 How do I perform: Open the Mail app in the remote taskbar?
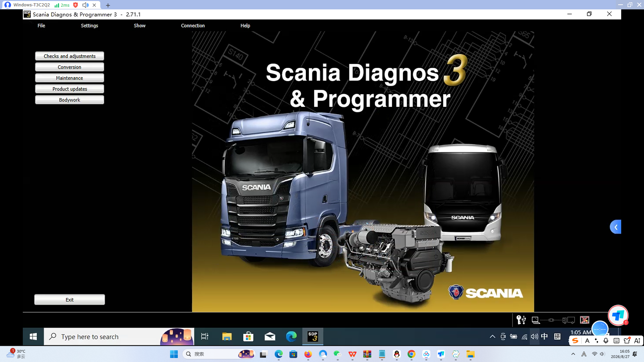point(270,337)
